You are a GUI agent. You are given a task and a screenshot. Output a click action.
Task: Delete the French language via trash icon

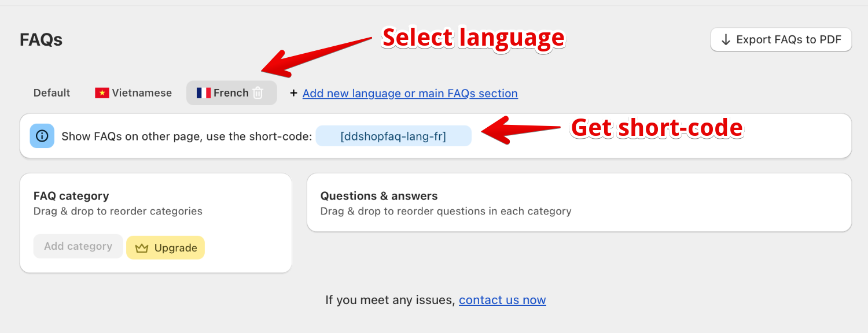(x=258, y=93)
